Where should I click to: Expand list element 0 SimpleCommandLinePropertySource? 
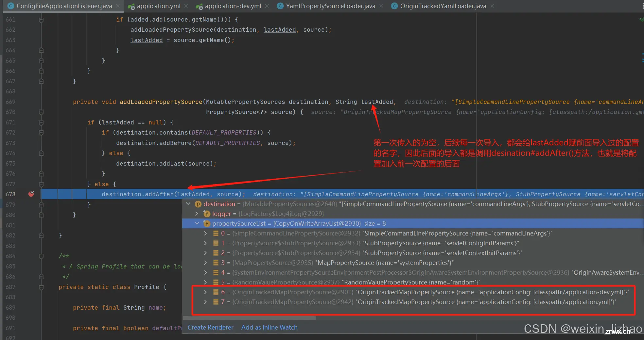(205, 233)
